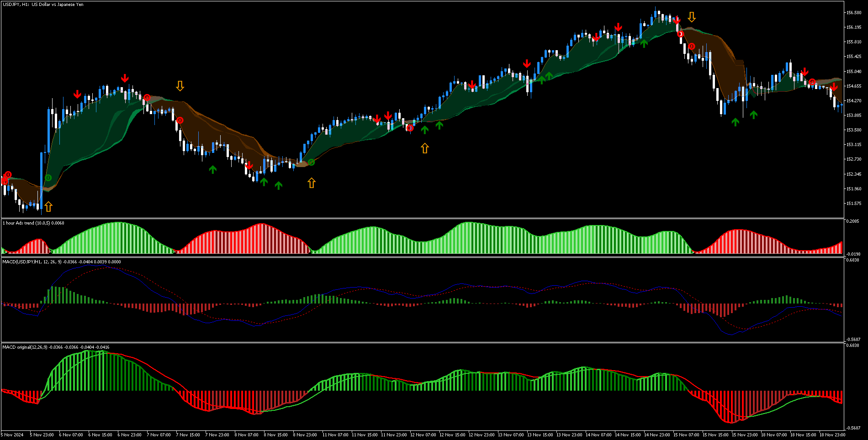Select the 15 Nov 07:00 time axis label
Viewport: 868px width, 440px height.
(x=686, y=435)
